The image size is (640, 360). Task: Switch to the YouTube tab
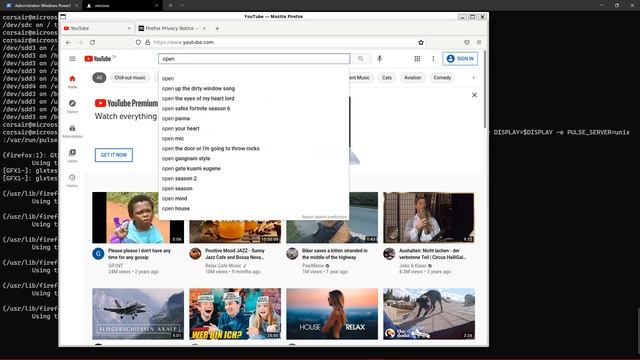click(x=97, y=29)
